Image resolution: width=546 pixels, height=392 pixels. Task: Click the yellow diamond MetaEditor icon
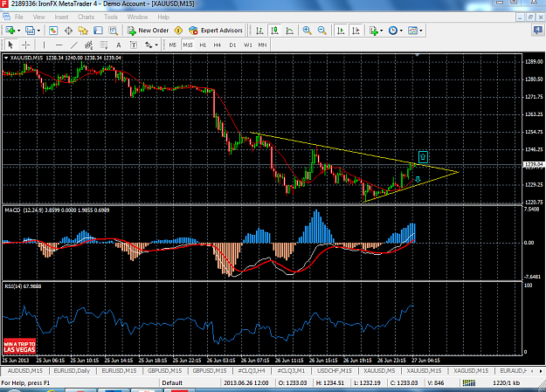(178, 31)
